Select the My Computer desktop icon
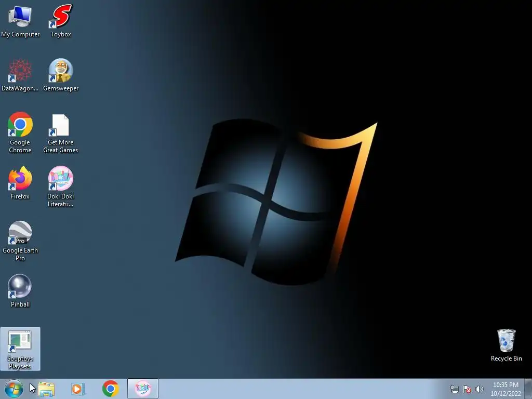This screenshot has height=399, width=532. coord(20,21)
